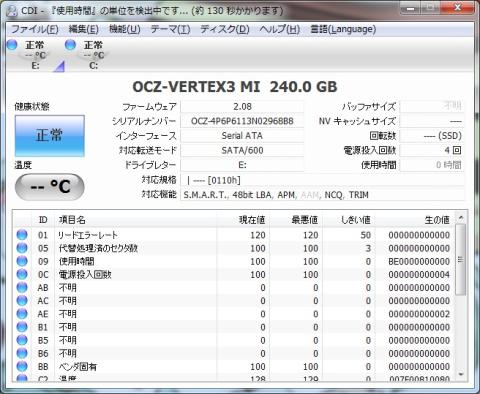This screenshot has width=480, height=394.
Task: Open the 機能(U) menu
Action: (125, 29)
